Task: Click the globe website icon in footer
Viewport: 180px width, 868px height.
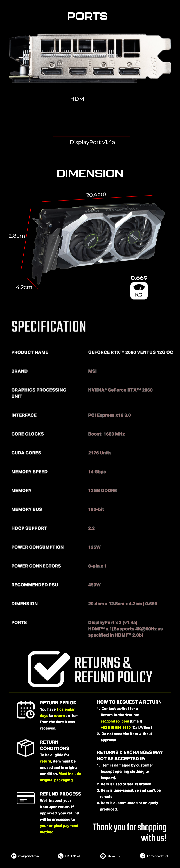Action: [x=103, y=856]
